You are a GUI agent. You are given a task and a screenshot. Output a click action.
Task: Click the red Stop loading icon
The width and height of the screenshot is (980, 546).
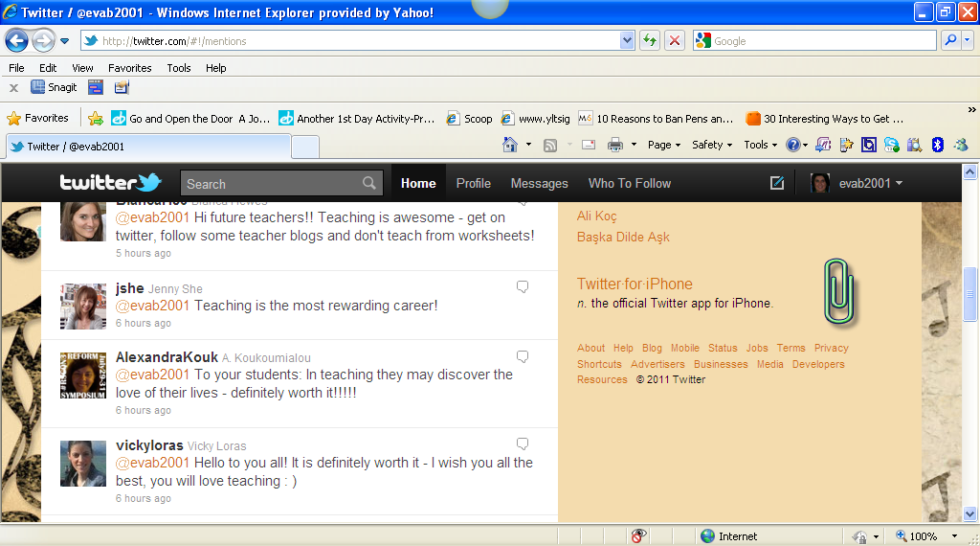click(x=675, y=41)
